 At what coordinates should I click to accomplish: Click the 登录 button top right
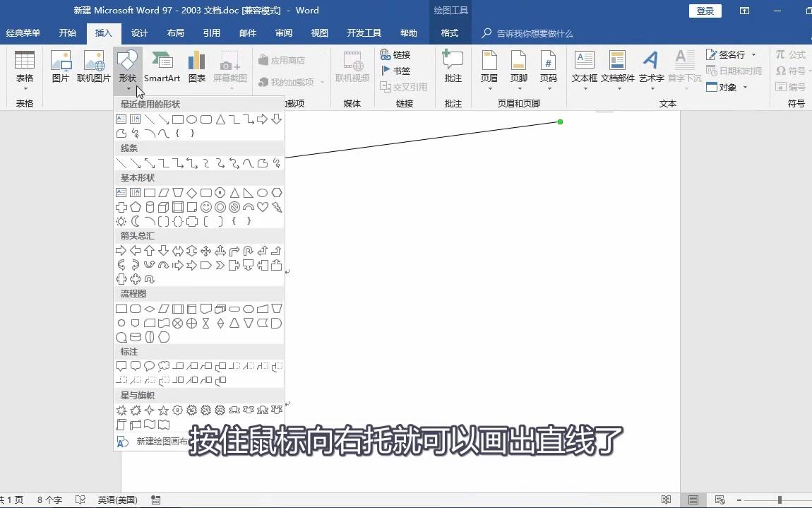click(x=705, y=11)
